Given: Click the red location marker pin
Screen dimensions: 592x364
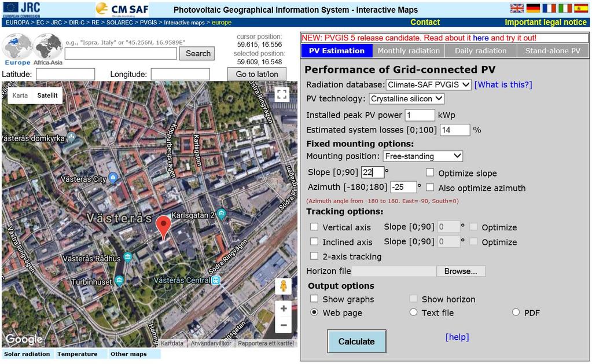Looking at the screenshot, I should (163, 227).
